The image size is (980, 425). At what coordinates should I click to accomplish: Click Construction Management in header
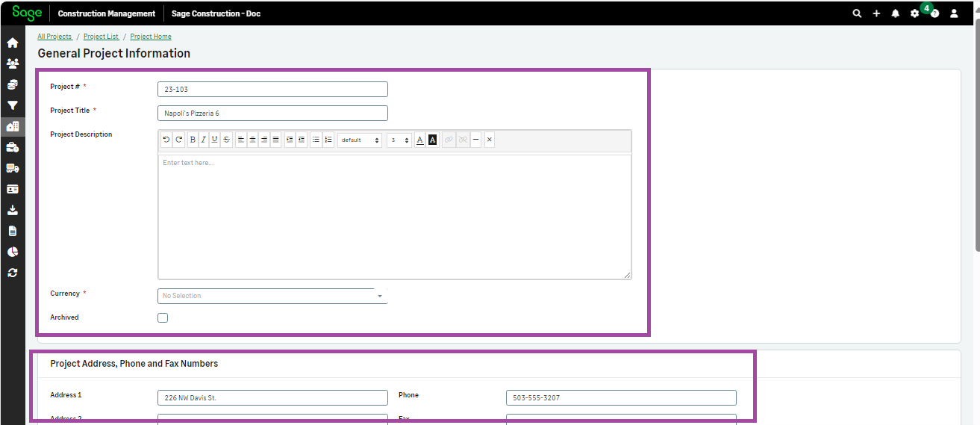click(107, 13)
